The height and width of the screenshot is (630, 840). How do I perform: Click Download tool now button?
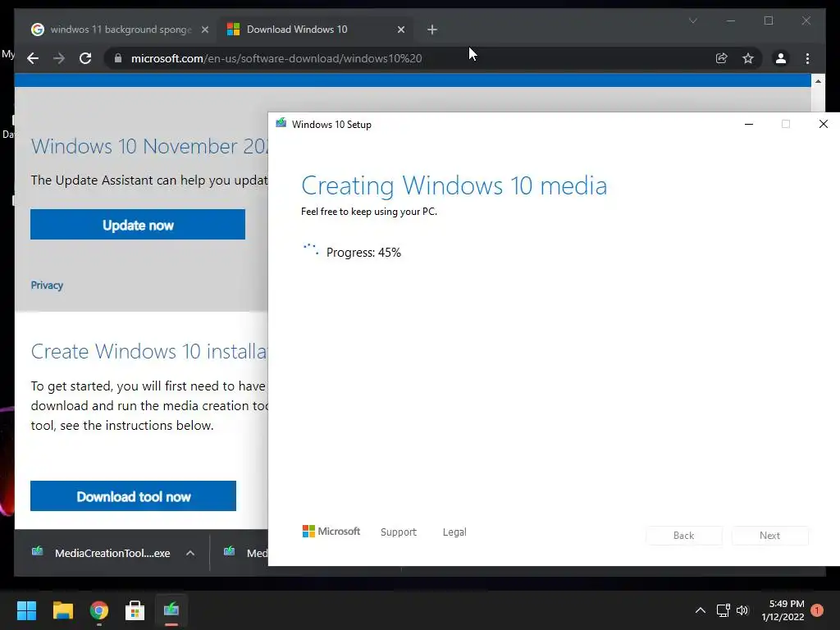134,496
